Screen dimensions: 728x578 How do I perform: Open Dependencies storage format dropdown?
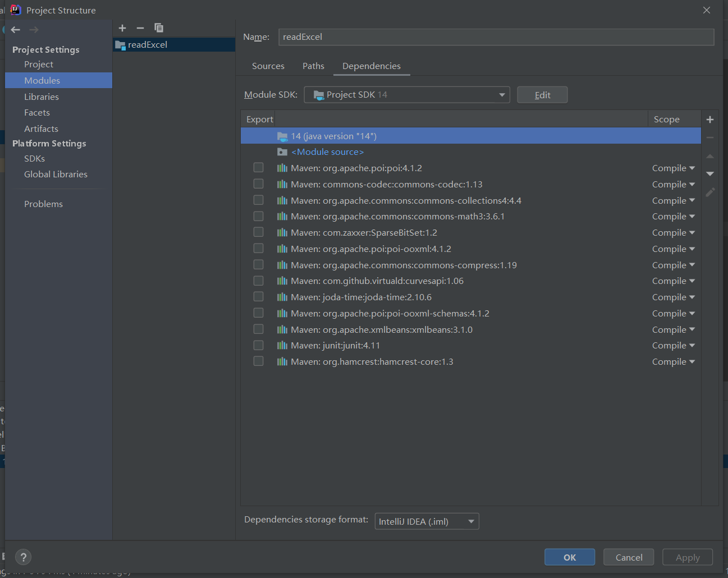tap(427, 521)
